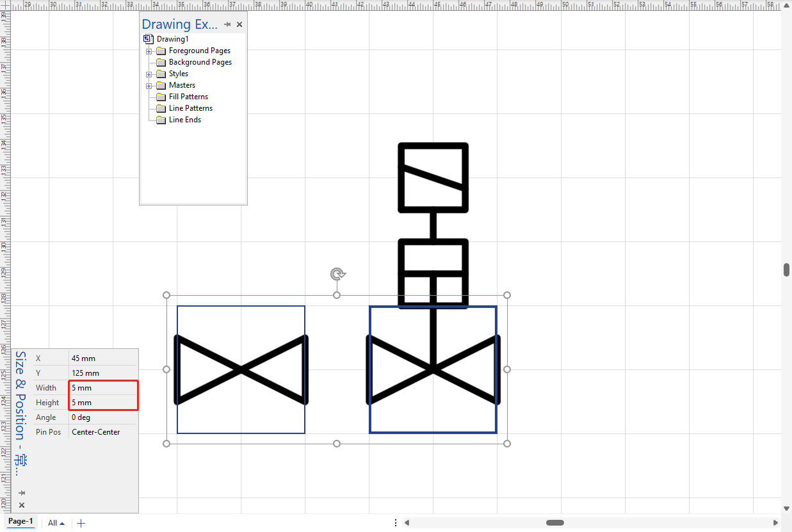Select the Background Pages folder
The height and width of the screenshot is (532, 792).
200,62
